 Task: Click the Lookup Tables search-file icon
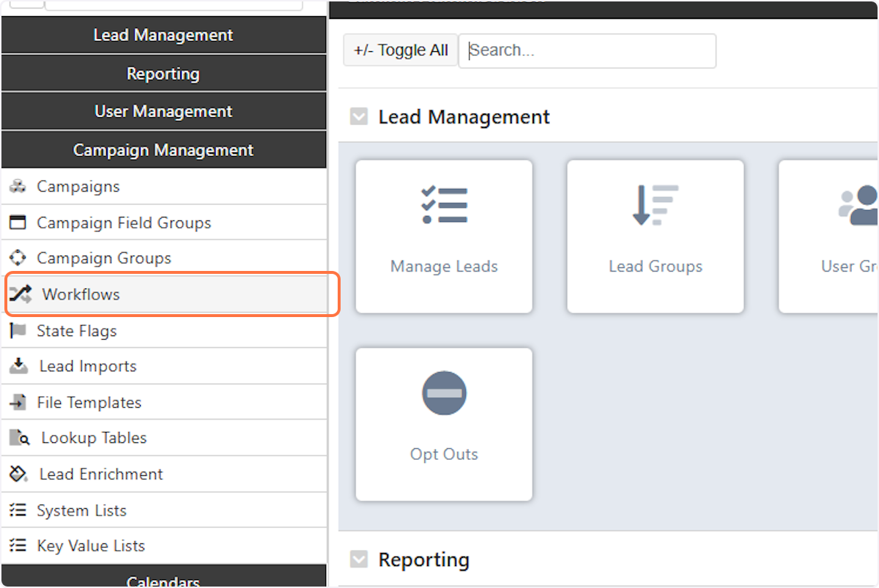click(x=20, y=438)
